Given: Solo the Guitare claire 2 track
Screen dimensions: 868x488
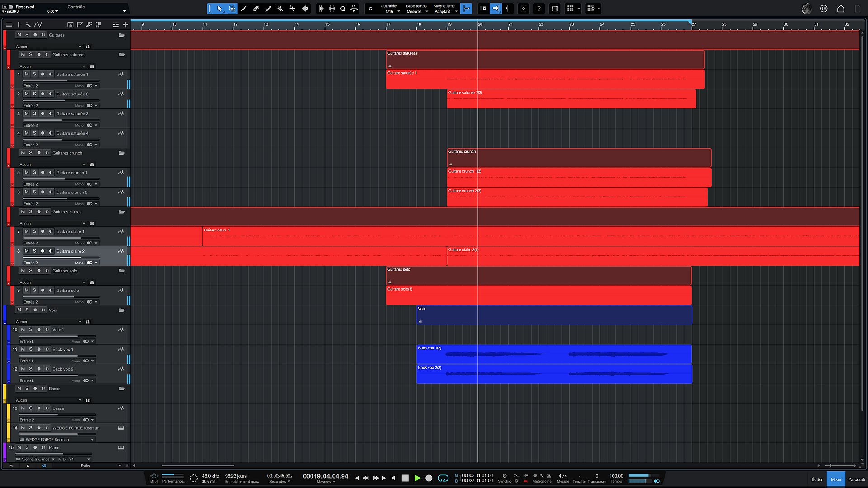Looking at the screenshot, I should pos(34,251).
